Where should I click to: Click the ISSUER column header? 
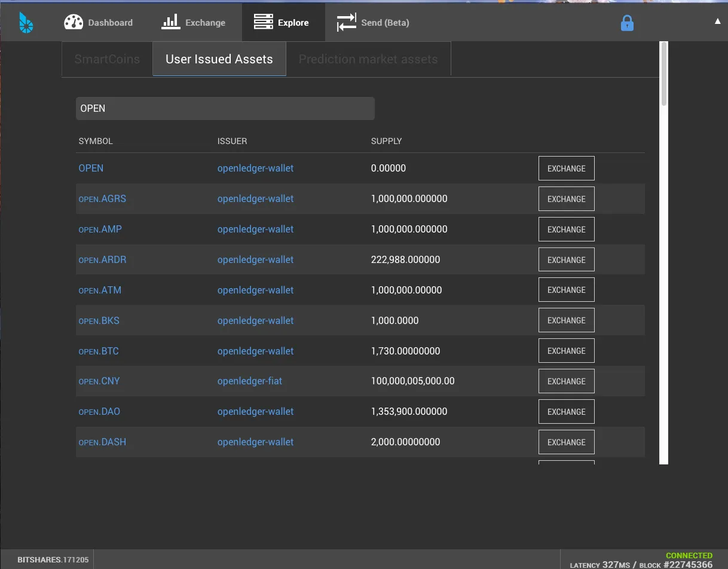coord(233,142)
